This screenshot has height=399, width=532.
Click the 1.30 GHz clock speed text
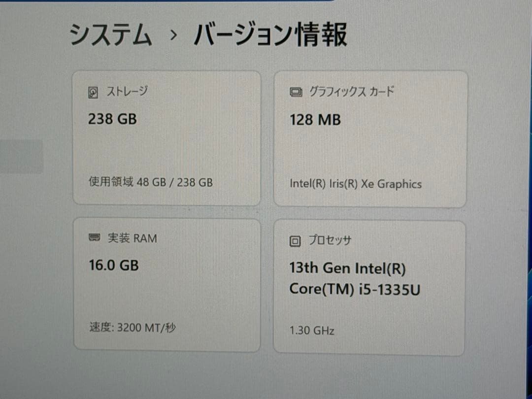pyautogui.click(x=311, y=331)
